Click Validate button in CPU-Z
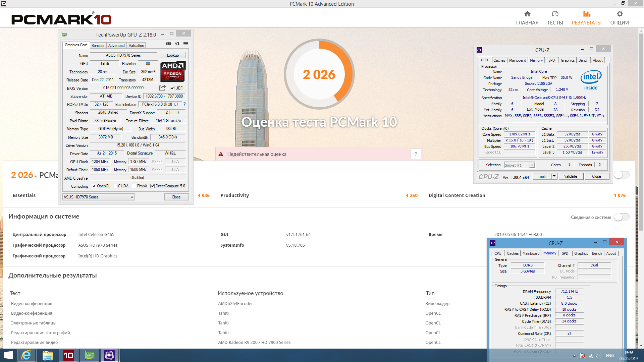Viewport: 644px width, 362px height. 571,176
